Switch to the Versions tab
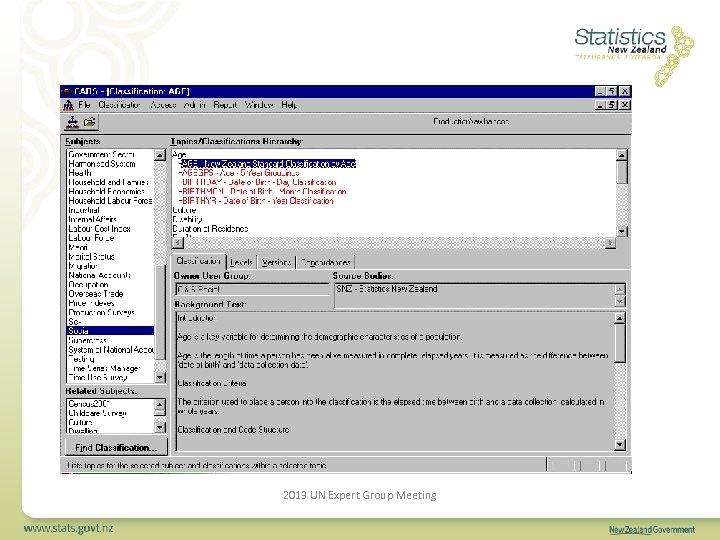The image size is (720, 540). (276, 262)
